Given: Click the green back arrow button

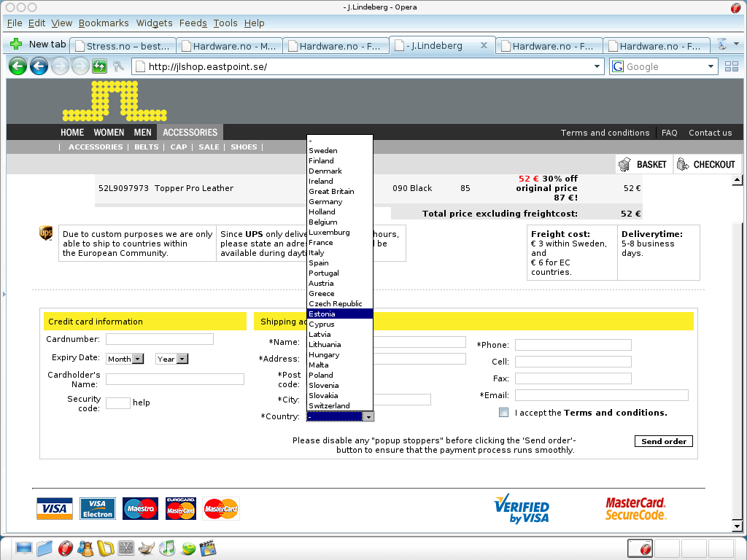Looking at the screenshot, I should tap(18, 66).
